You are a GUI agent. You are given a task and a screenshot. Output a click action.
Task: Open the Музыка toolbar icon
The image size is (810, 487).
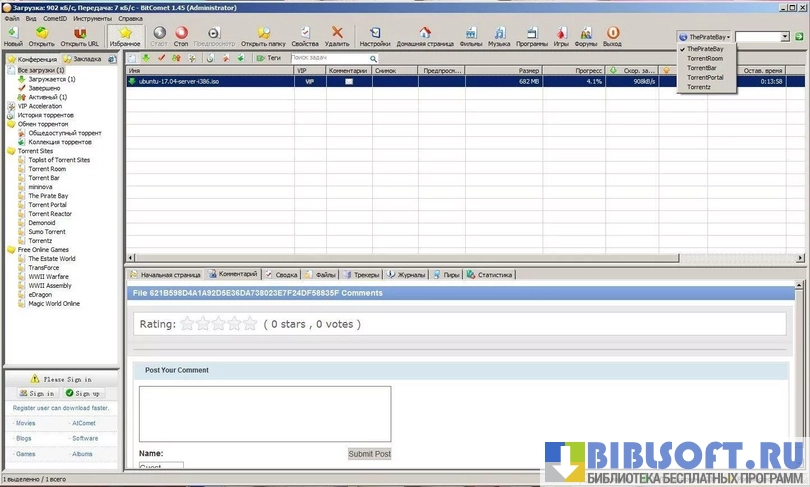499,34
